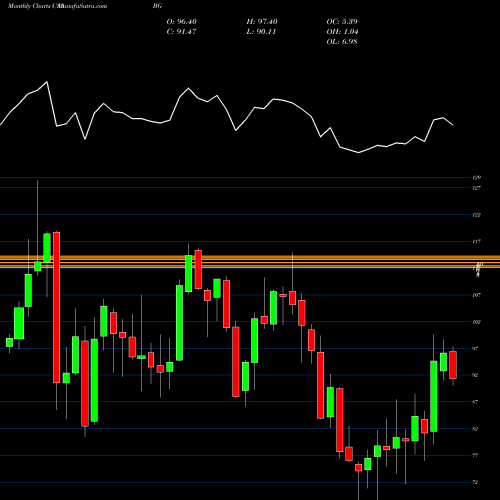
Task: Click the low value 'L: 90.11'
Action: (261, 32)
